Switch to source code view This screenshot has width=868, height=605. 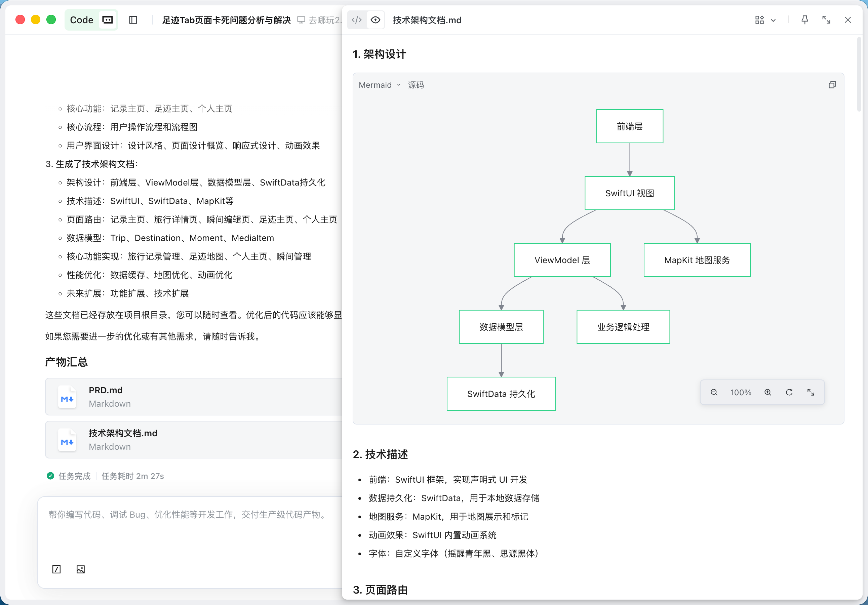pos(356,20)
